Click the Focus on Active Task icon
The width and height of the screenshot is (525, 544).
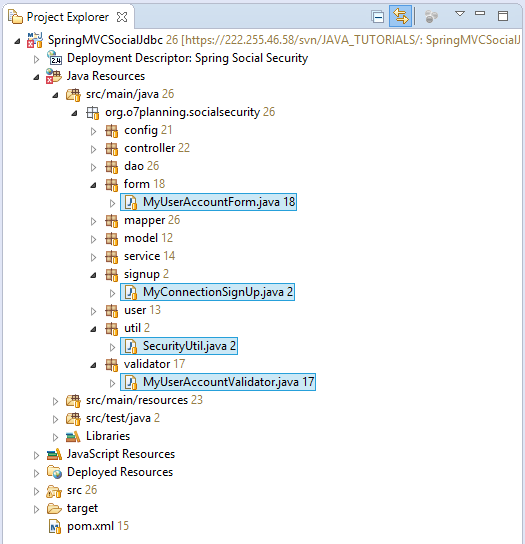tap(431, 16)
